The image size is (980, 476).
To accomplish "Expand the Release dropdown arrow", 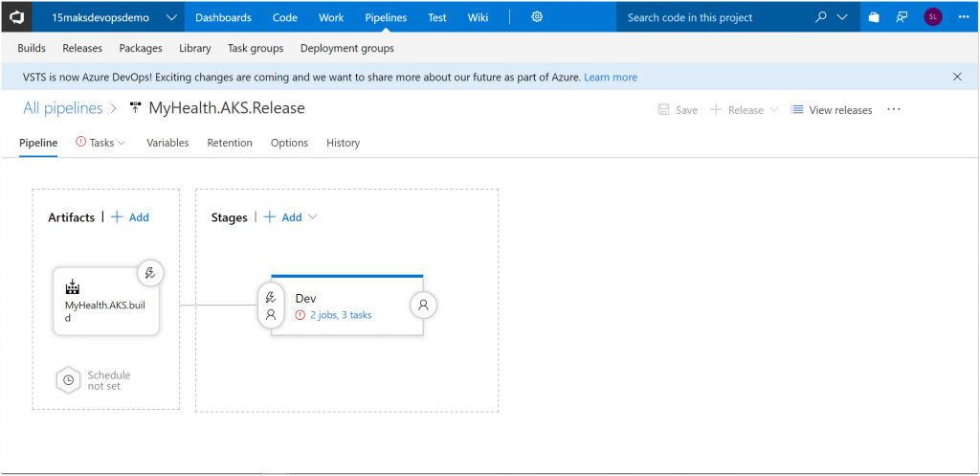I will [773, 110].
